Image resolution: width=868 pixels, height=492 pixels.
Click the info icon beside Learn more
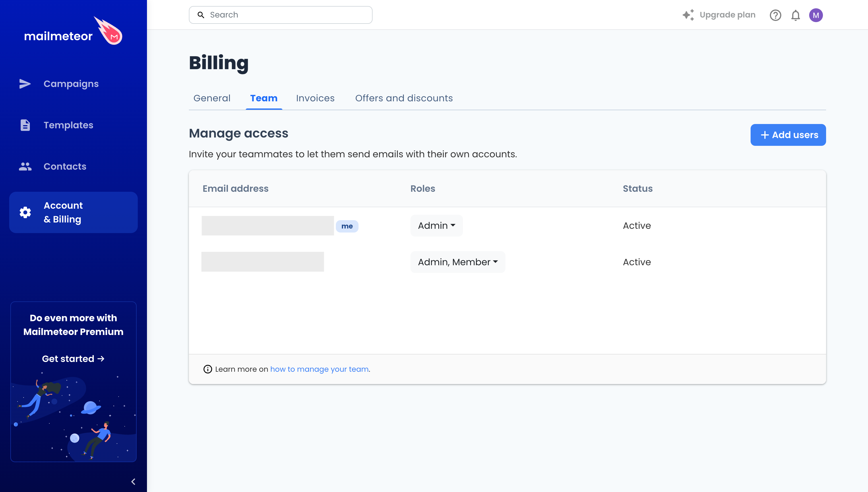point(208,369)
